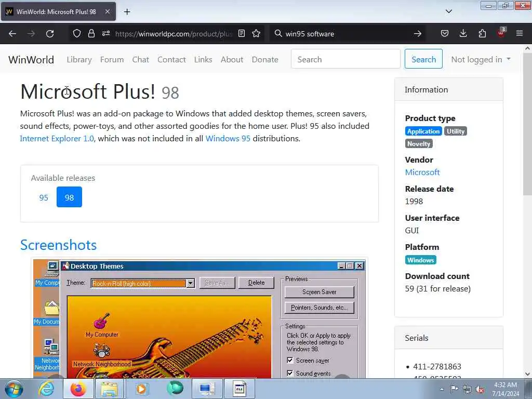The image size is (532, 399).
Task: Click the scrollbar up arrow
Action: pos(527,48)
